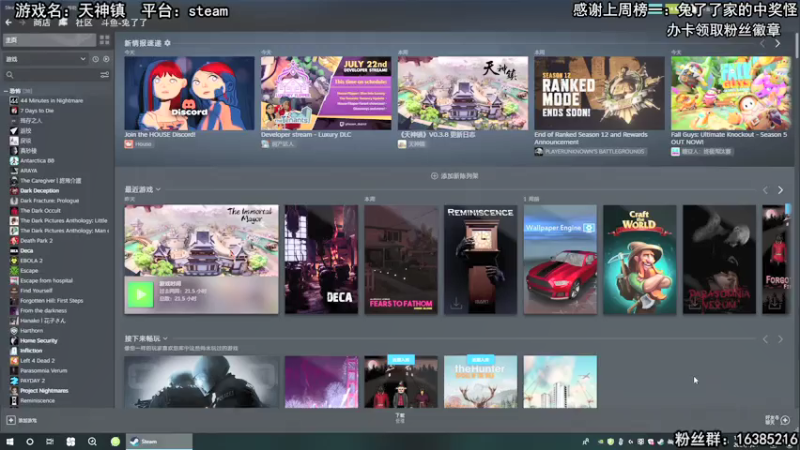This screenshot has height=450, width=800.
Task: Select Dark Deception in the game list
Action: (39, 191)
